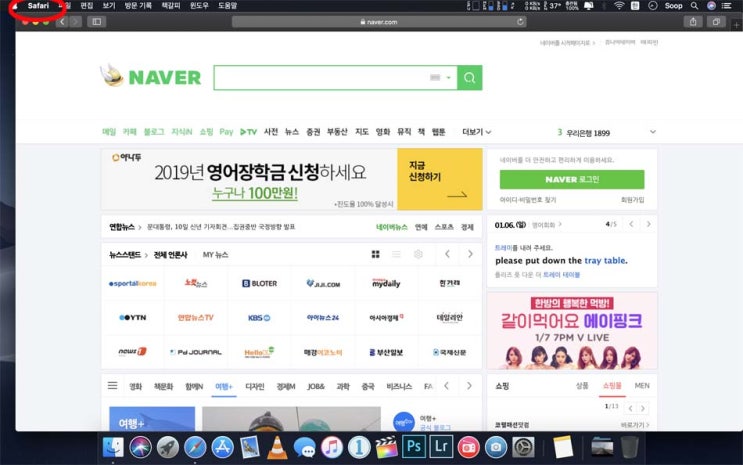Go to previous newsstand page arrow
This screenshot has height=465, width=743.
pos(447,255)
